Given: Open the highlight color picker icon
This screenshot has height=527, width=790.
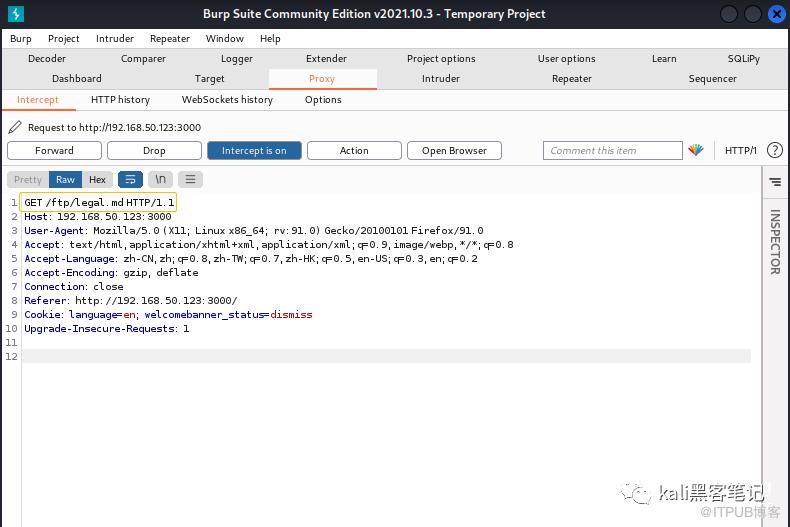Looking at the screenshot, I should (x=696, y=151).
